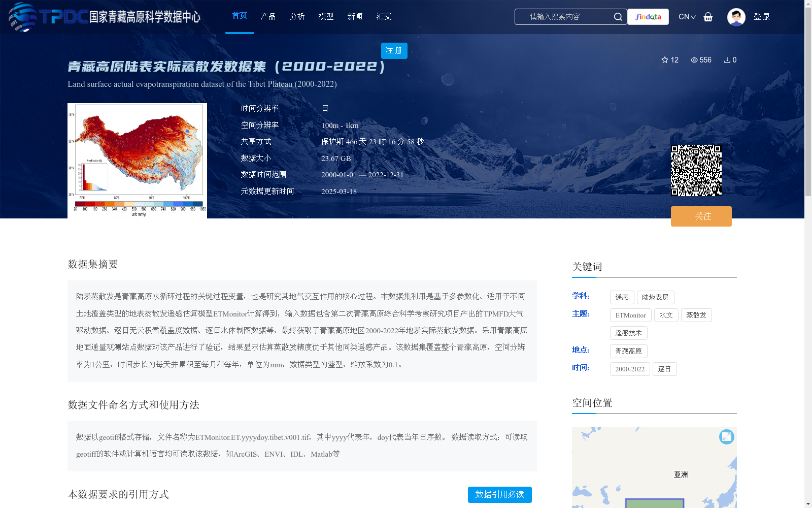Screen dimensions: 812x508
Task: Open the 分析 menu item
Action: tap(297, 17)
